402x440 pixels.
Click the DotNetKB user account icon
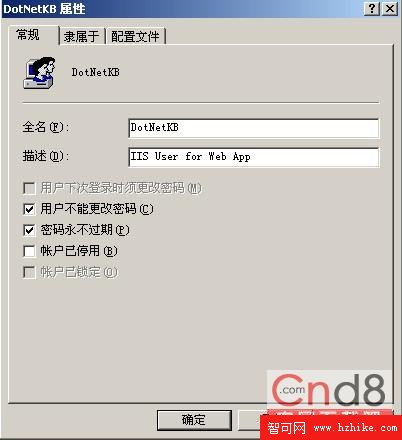tap(39, 73)
